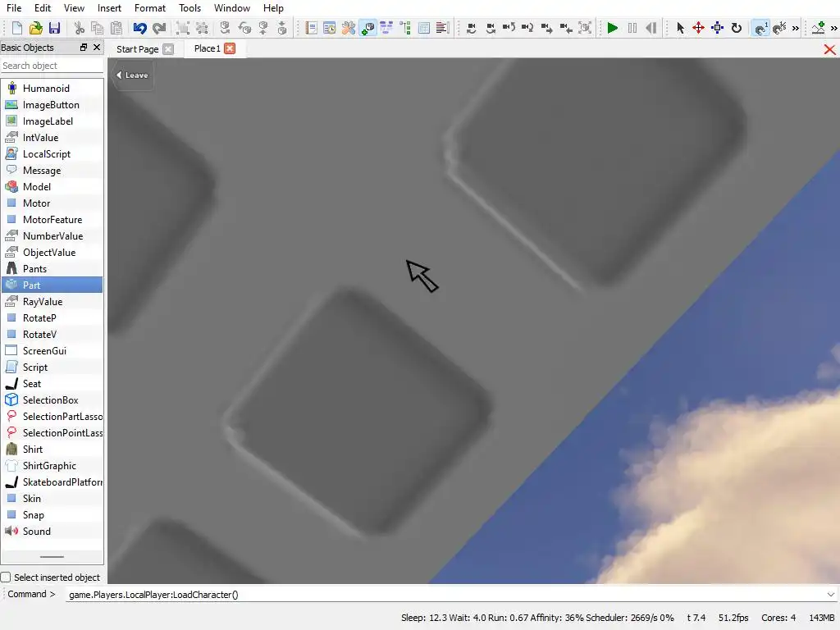Check the Select inserted object checkbox
Image resolution: width=840 pixels, height=630 pixels.
(6, 577)
